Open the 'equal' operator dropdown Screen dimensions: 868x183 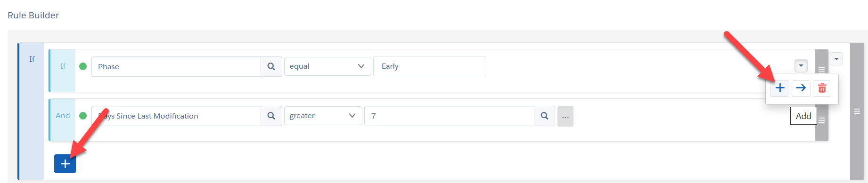pyautogui.click(x=328, y=66)
